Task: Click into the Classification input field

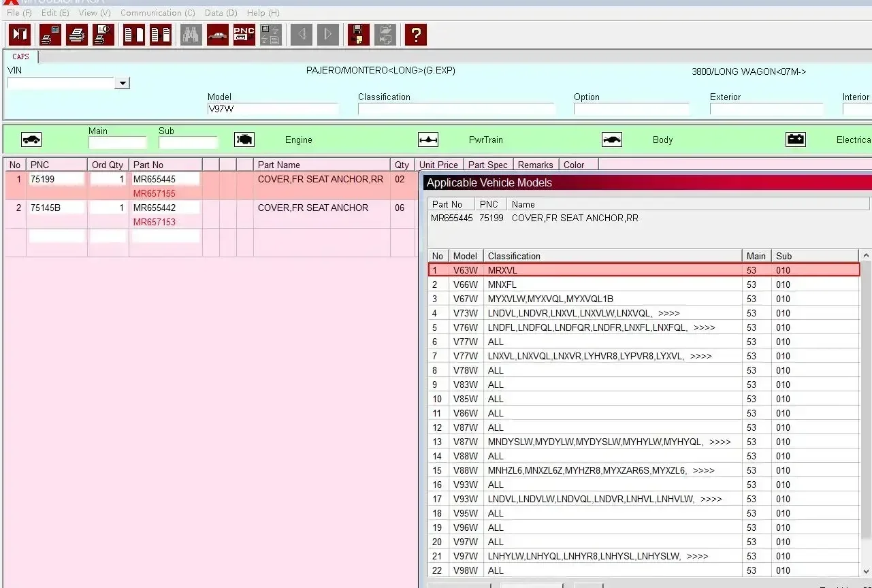Action: (456, 109)
